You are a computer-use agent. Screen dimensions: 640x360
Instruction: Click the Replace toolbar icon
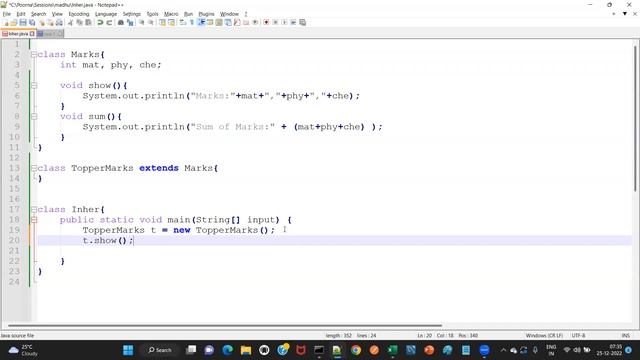(x=130, y=23)
